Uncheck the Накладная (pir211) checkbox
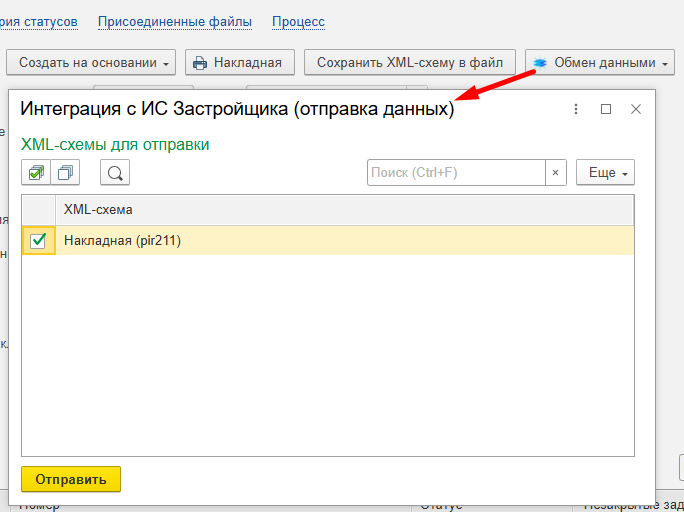 pos(38,240)
